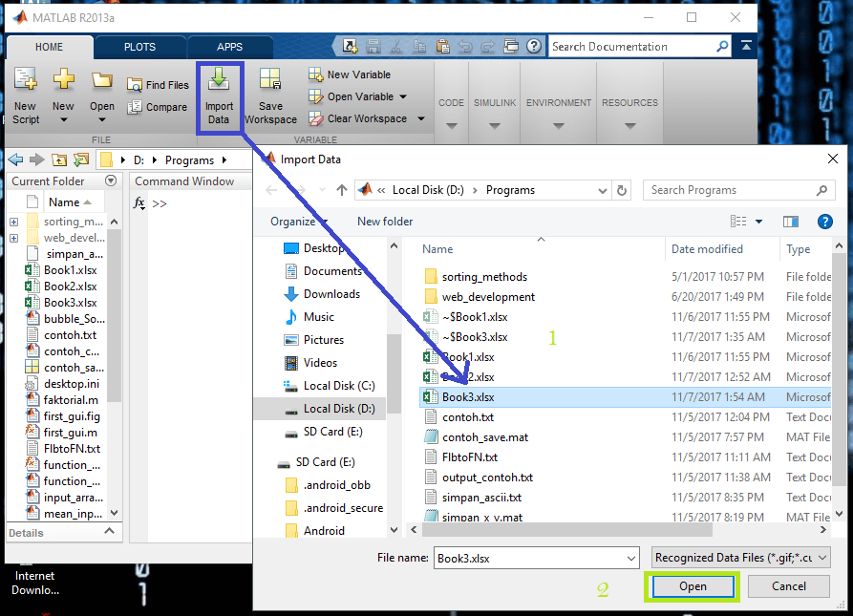This screenshot has width=853, height=616.
Task: Click the Search Documentation field
Action: (630, 47)
